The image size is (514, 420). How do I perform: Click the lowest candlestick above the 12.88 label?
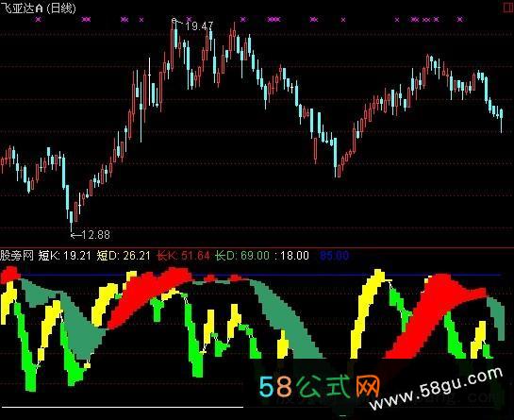coord(71,220)
